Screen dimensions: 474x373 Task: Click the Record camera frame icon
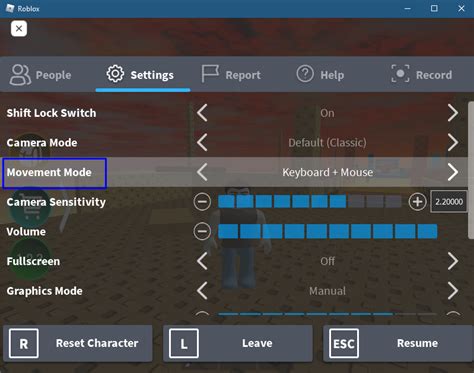coord(400,74)
